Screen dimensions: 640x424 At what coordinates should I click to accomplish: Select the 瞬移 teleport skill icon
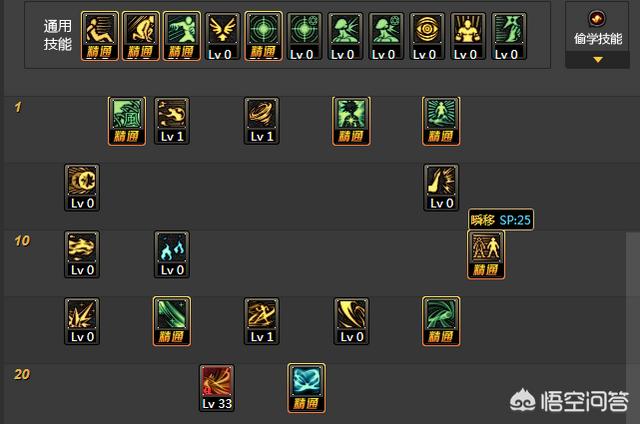pos(486,255)
